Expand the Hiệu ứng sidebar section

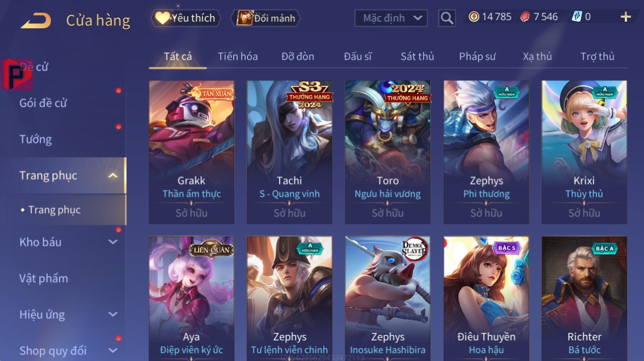113,314
